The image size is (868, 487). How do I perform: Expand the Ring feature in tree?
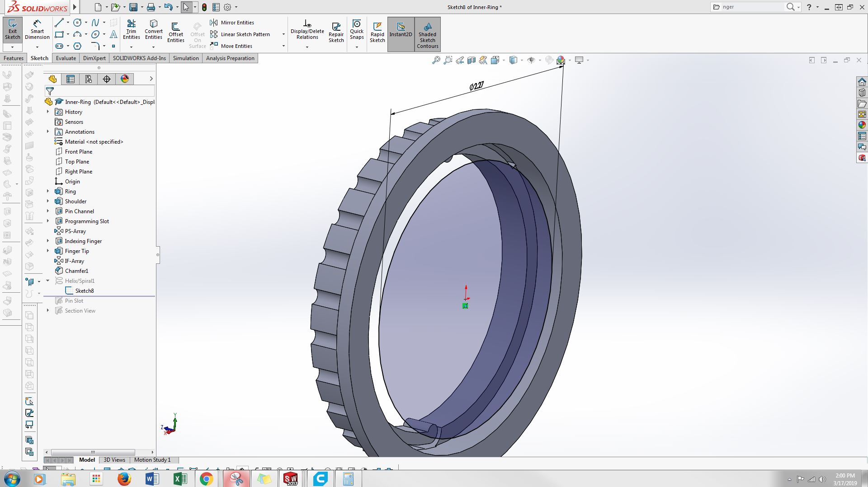point(48,191)
